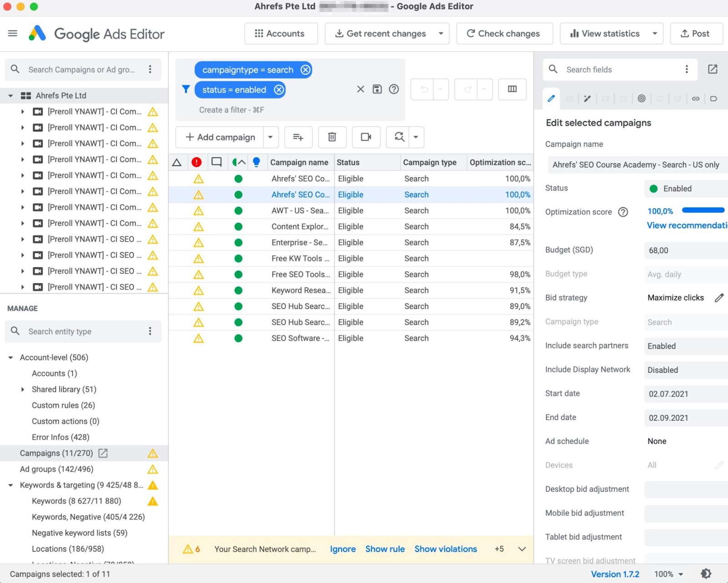Remove the status = enabled filter chip

coord(279,90)
